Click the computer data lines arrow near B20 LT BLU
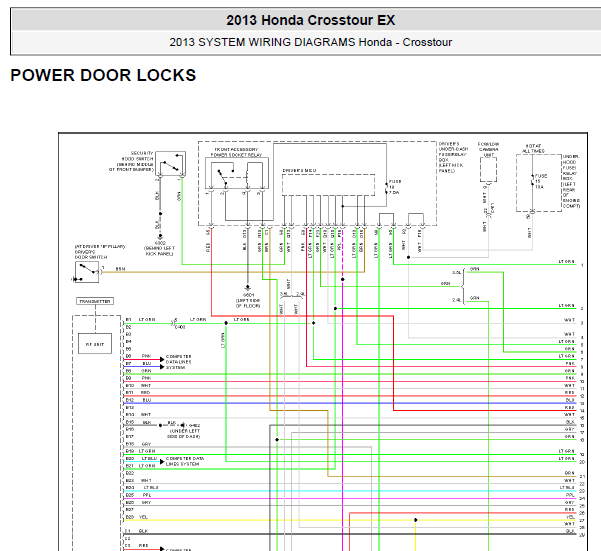 point(162,461)
